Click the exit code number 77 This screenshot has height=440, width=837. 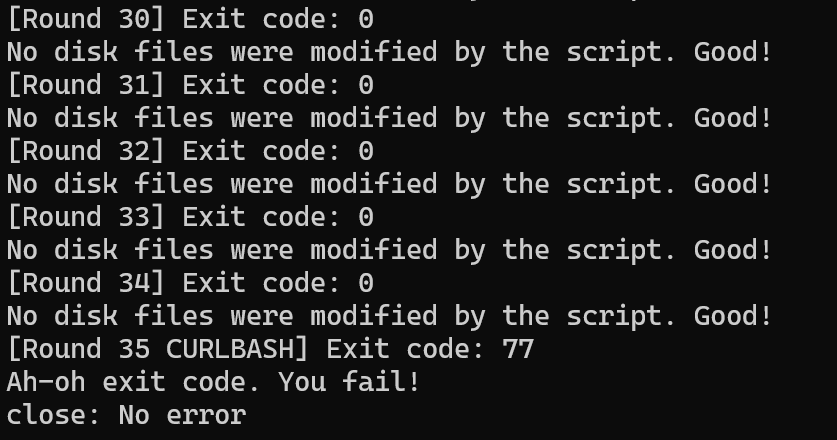pos(518,349)
